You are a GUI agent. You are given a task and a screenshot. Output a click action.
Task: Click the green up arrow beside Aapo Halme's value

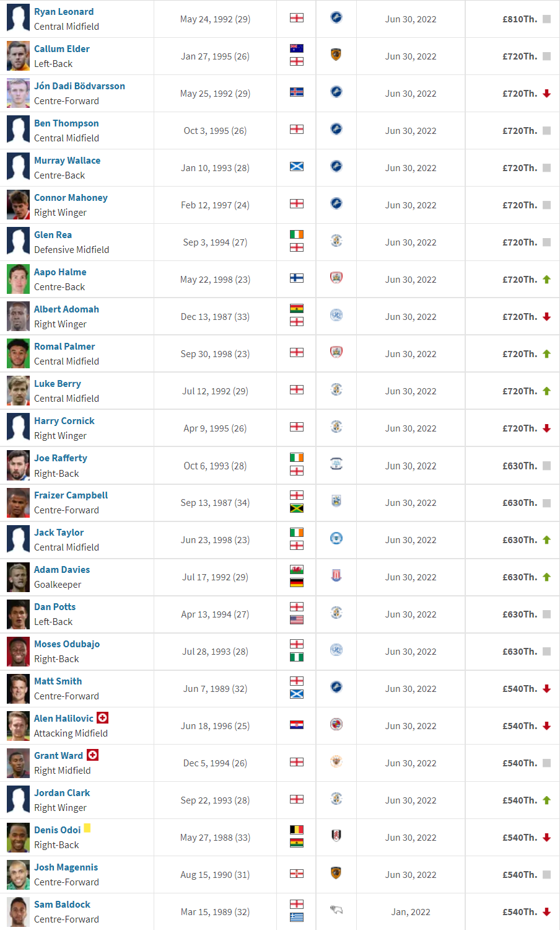coord(546,280)
